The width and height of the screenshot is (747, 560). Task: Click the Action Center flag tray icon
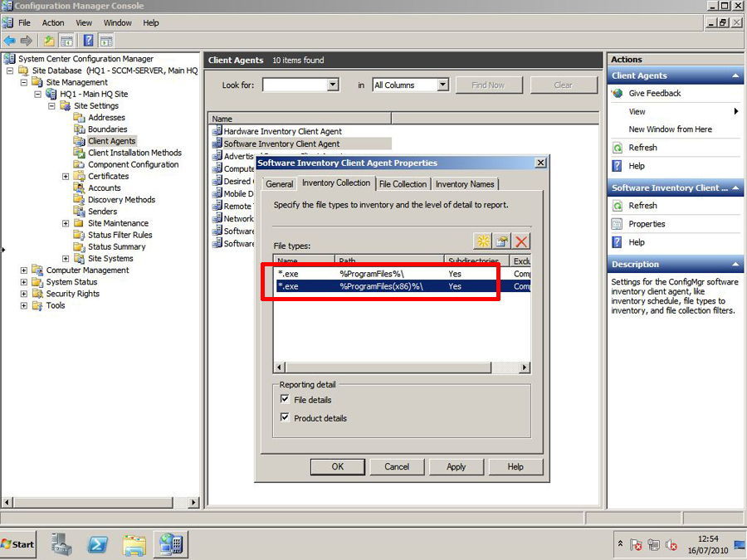click(x=636, y=544)
